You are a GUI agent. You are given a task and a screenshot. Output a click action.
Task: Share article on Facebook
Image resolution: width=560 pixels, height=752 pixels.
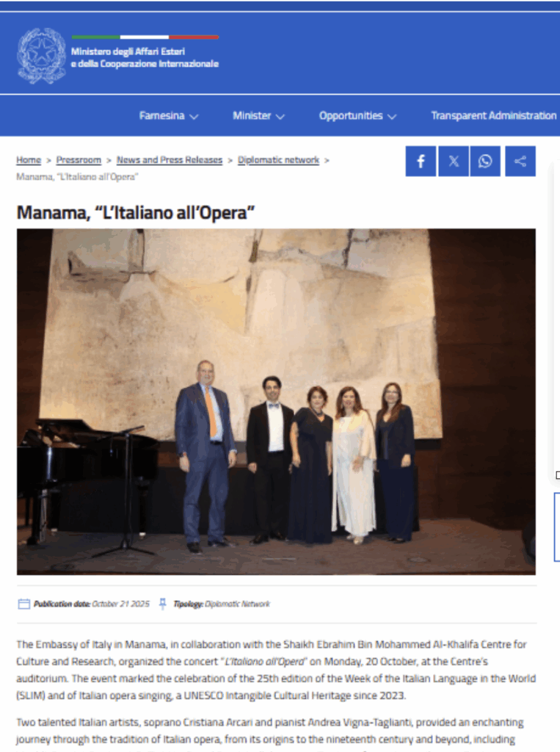(421, 161)
